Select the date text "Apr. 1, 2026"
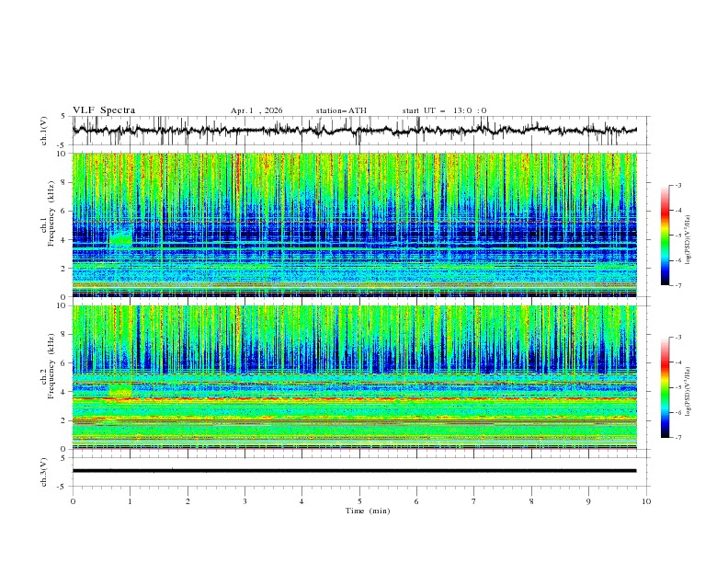The width and height of the screenshot is (728, 563). click(256, 110)
